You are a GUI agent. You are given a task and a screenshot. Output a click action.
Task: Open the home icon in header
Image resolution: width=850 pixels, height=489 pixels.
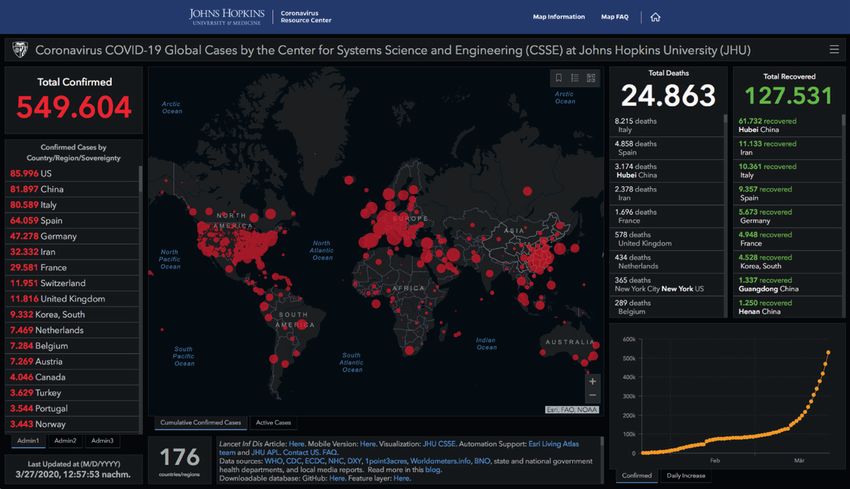(655, 17)
